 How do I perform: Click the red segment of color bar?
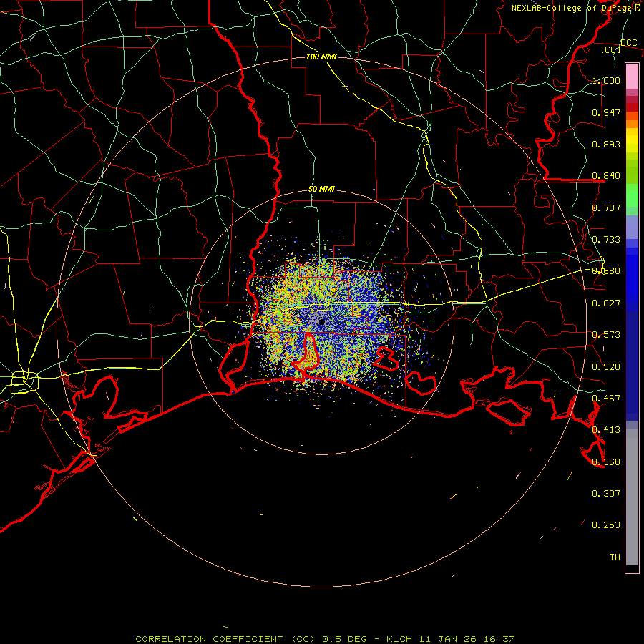point(632,107)
